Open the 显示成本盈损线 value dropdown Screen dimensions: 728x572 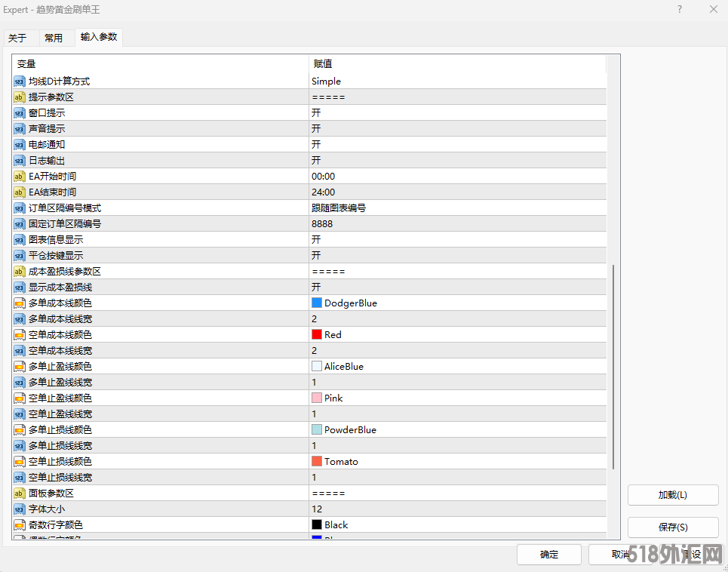316,288
